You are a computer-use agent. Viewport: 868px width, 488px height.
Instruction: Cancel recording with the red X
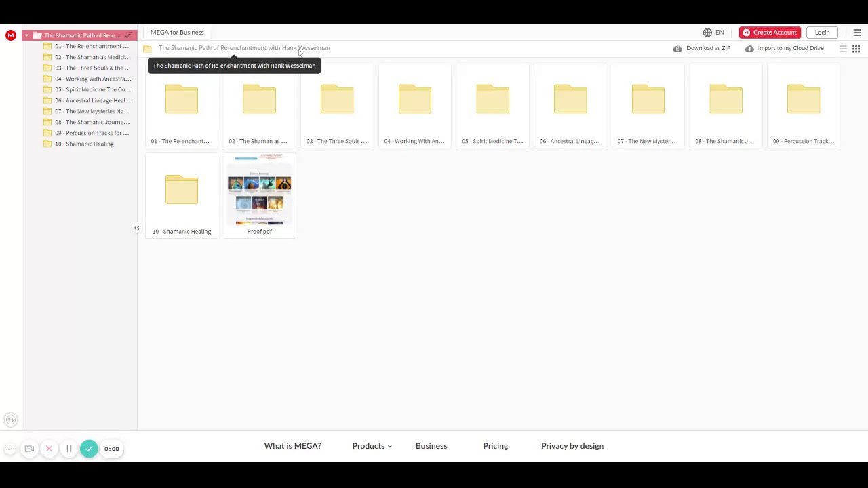point(49,449)
